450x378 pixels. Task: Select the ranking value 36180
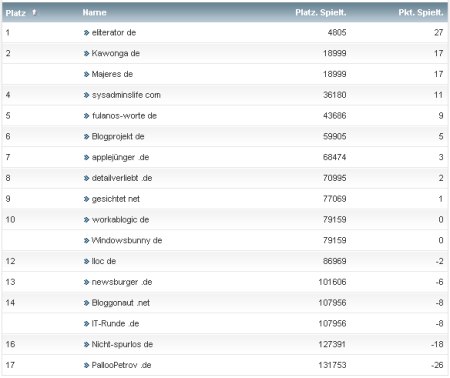click(x=335, y=95)
